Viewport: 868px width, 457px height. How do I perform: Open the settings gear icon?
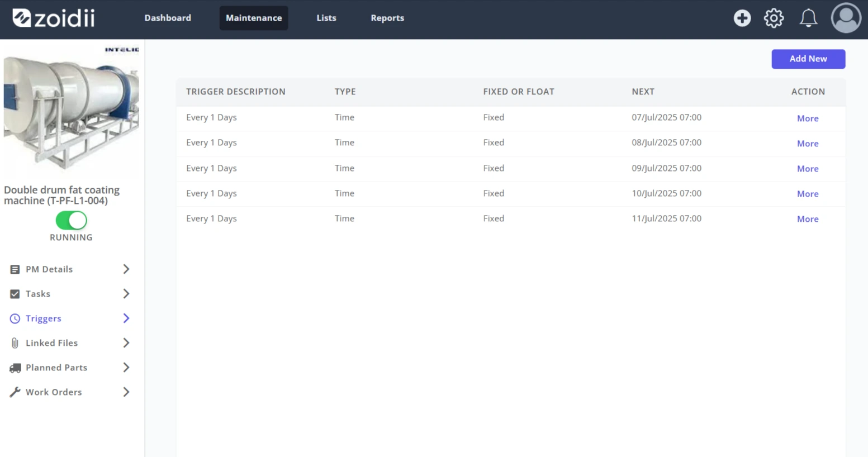774,18
